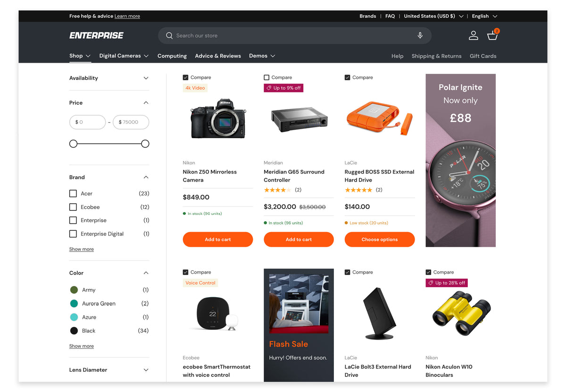Screen dimensions: 566x392
Task: Click the tag icon on 28% off badge
Action: click(431, 283)
